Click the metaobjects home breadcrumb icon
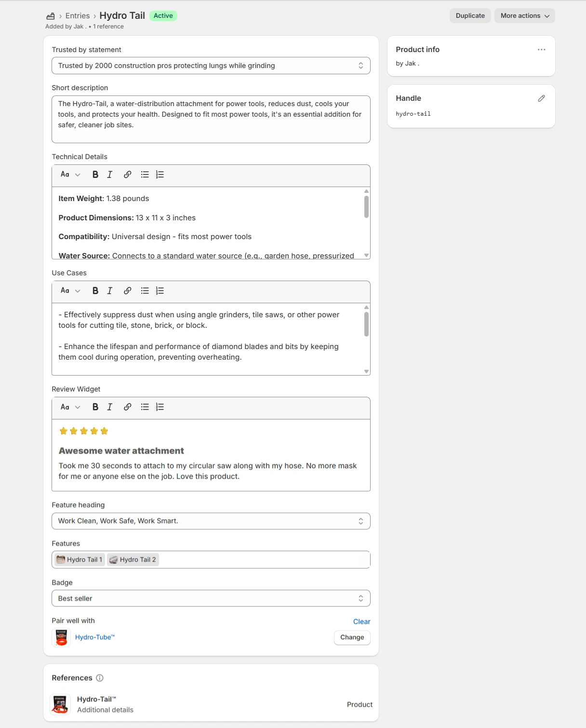The image size is (586, 728). pos(51,16)
